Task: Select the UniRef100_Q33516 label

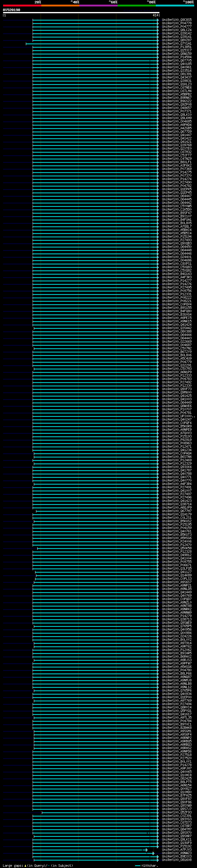Action: click(x=176, y=71)
